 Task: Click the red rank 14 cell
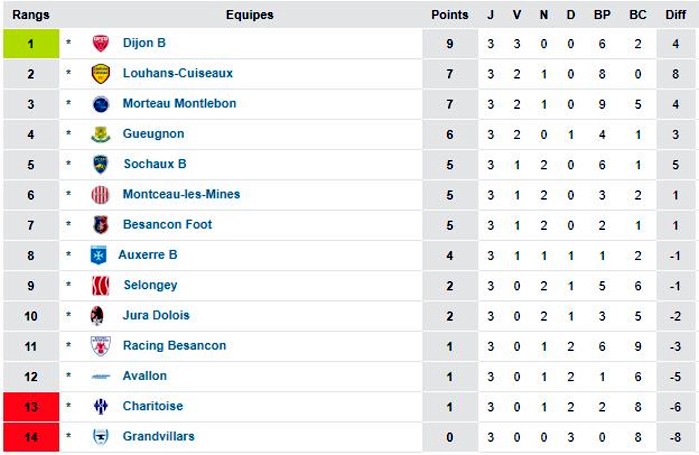31,437
